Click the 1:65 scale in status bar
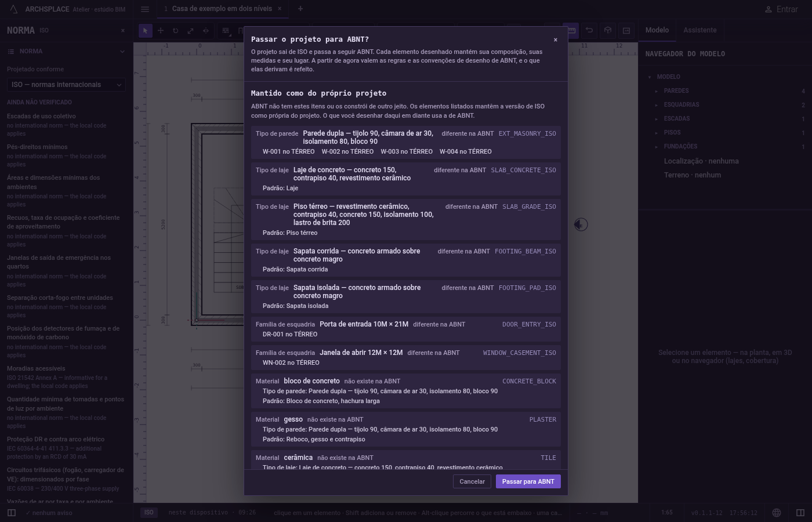Image resolution: width=812 pixels, height=522 pixels. [667, 513]
